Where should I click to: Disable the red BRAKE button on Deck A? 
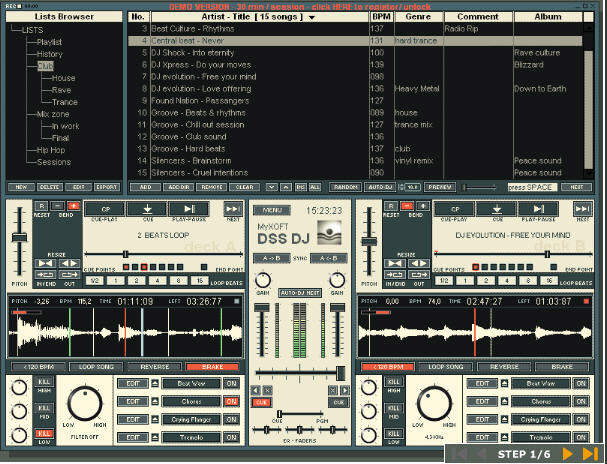tap(213, 367)
